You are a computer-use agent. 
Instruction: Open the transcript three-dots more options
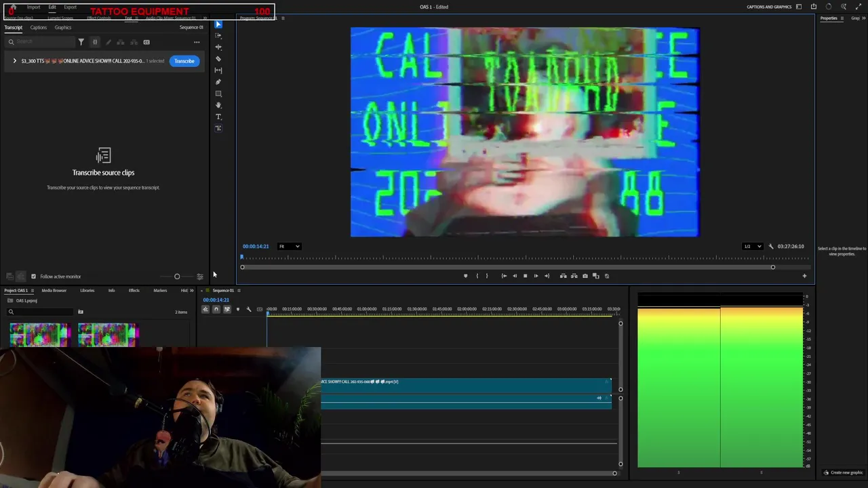click(x=197, y=42)
